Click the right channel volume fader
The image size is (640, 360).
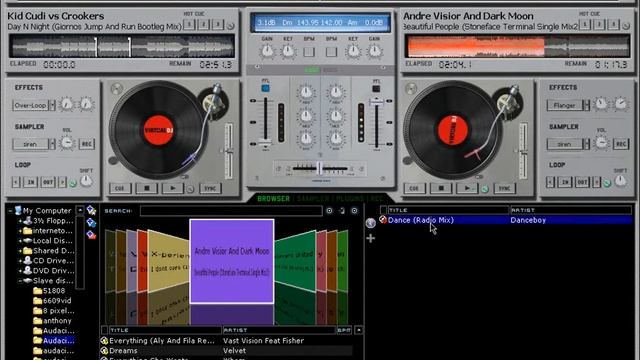376,101
